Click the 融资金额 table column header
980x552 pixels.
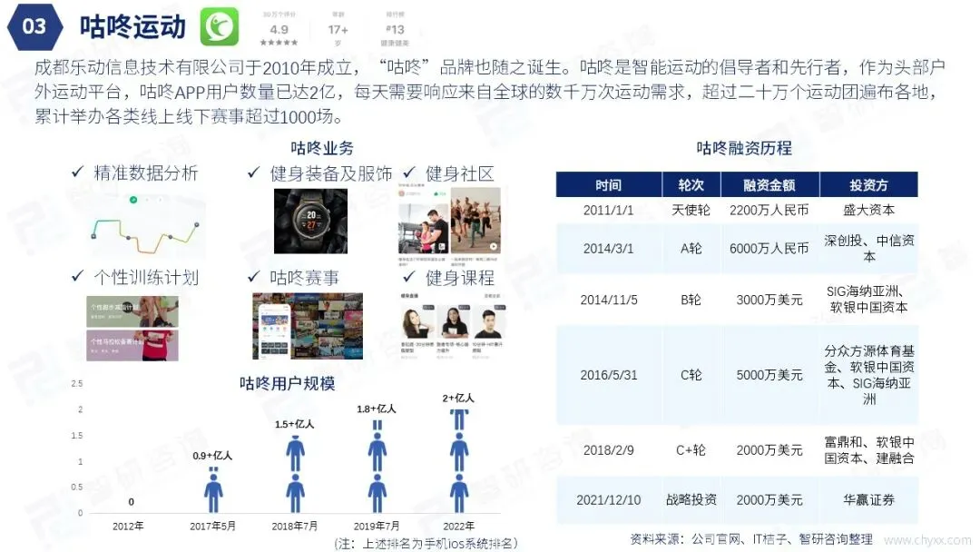(x=769, y=184)
